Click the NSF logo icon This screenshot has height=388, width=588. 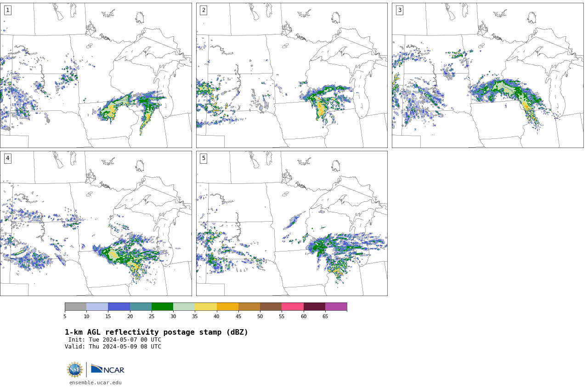[x=75, y=370]
